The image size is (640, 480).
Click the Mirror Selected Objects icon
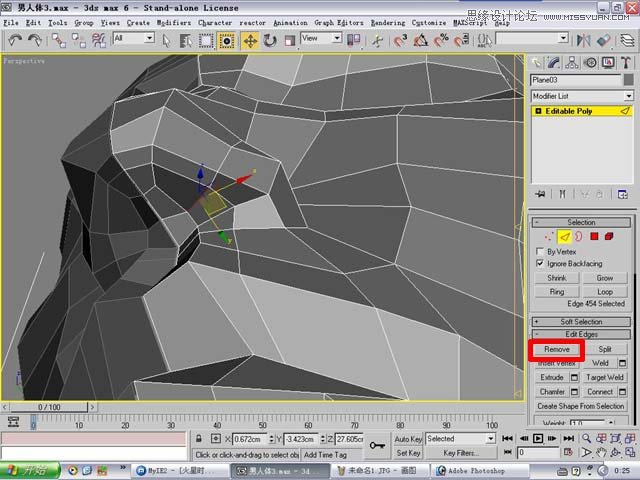pos(583,40)
